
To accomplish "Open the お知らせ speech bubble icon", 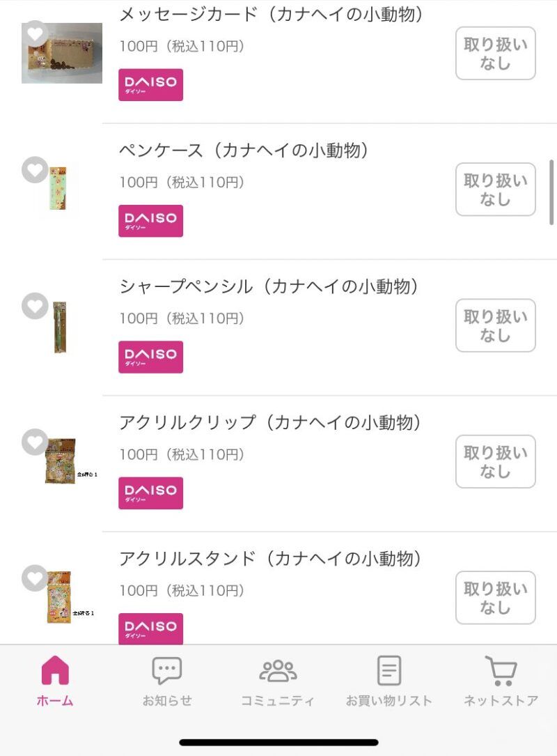I will click(167, 670).
